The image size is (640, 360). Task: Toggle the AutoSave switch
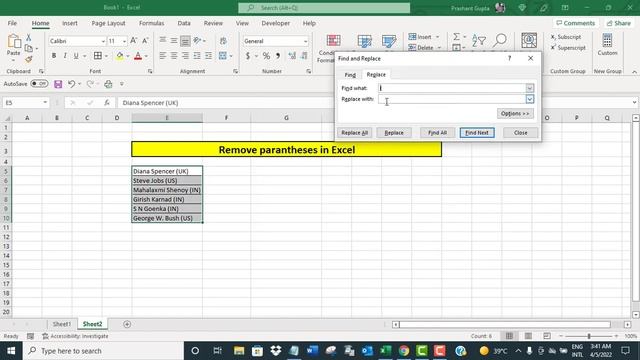point(39,84)
